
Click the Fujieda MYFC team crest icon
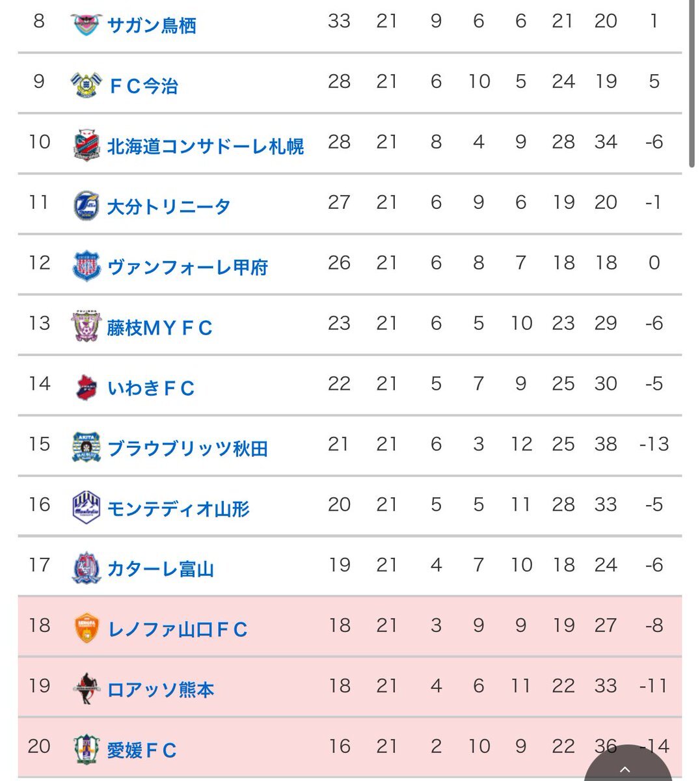point(87,327)
